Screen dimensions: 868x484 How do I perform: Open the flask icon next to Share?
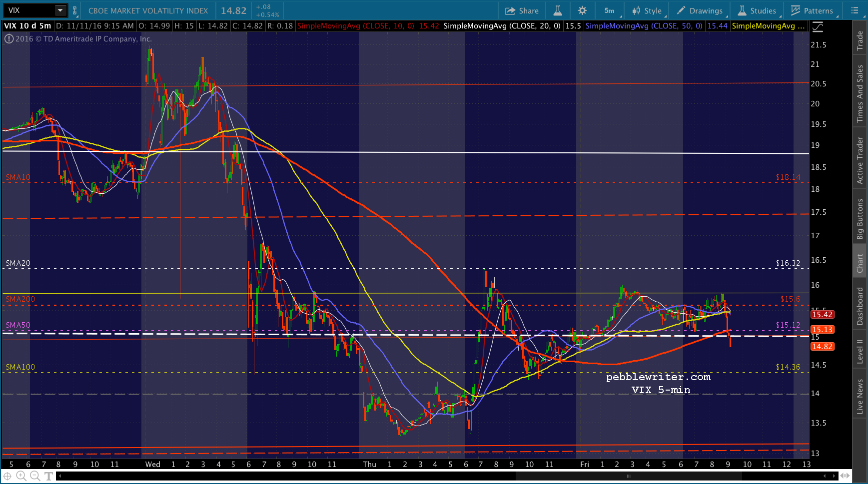click(x=558, y=10)
